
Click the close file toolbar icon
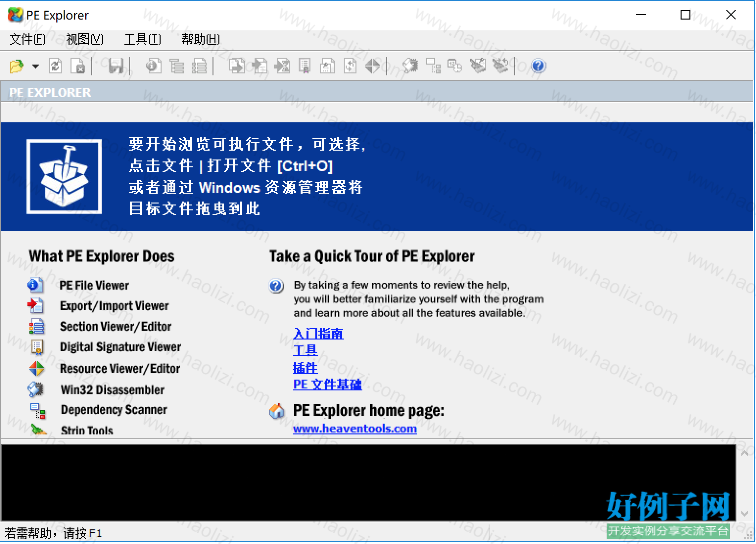78,66
